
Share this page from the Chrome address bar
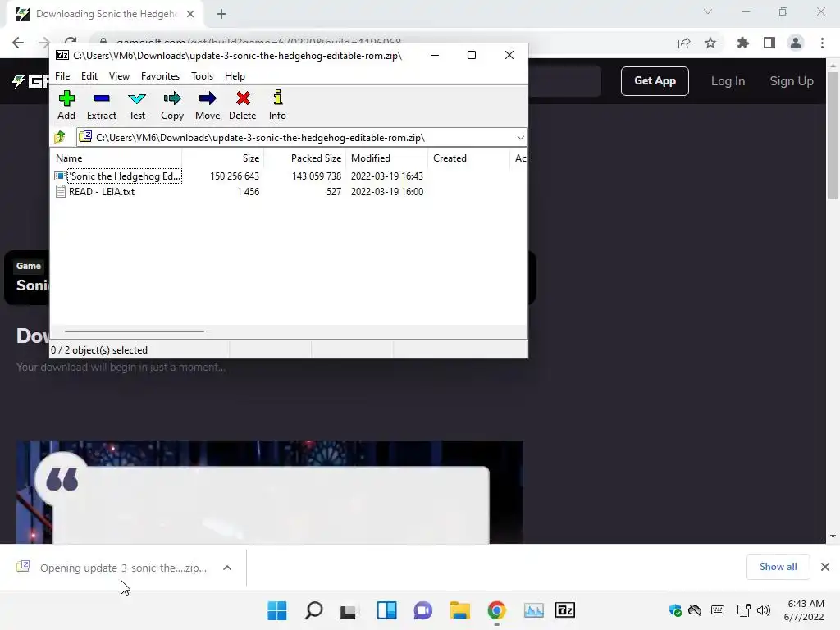(683, 43)
